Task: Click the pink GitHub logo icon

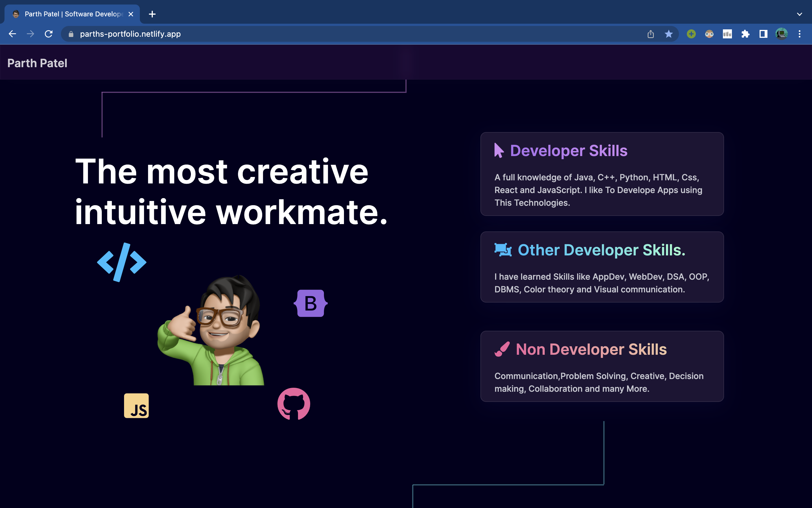Action: [x=294, y=404]
